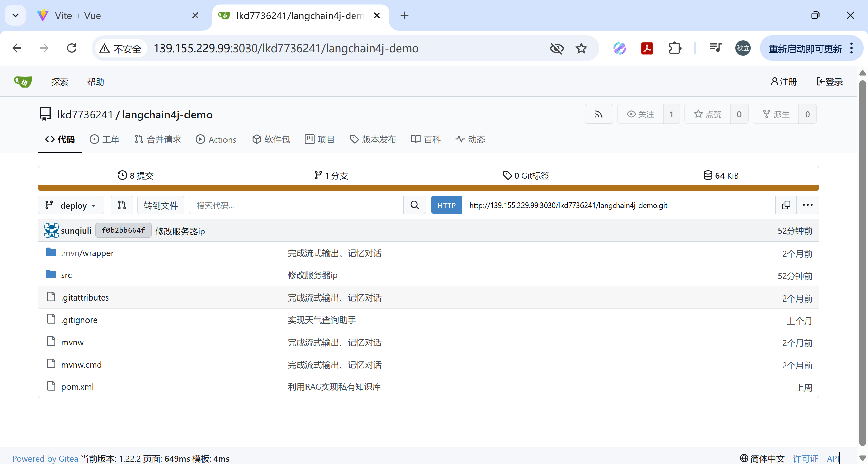This screenshot has height=464, width=868.
Task: Copy the repository clone URL
Action: click(x=786, y=205)
